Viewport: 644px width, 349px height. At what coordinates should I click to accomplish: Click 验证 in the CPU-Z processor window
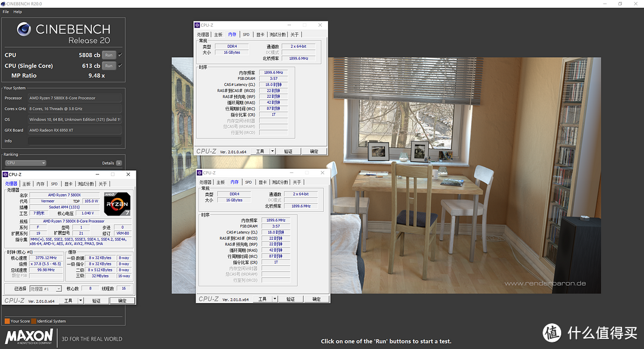coord(97,301)
